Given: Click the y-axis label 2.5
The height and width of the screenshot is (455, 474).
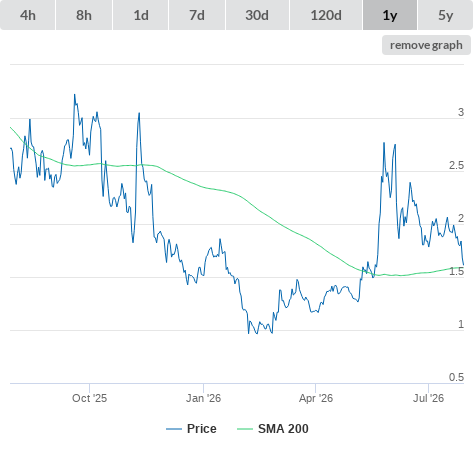Looking at the screenshot, I should coord(456,165).
